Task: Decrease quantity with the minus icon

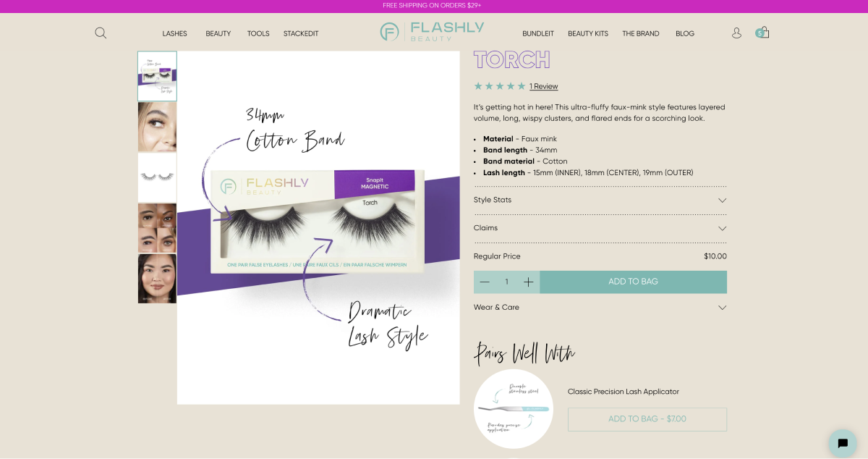Action: pyautogui.click(x=485, y=282)
